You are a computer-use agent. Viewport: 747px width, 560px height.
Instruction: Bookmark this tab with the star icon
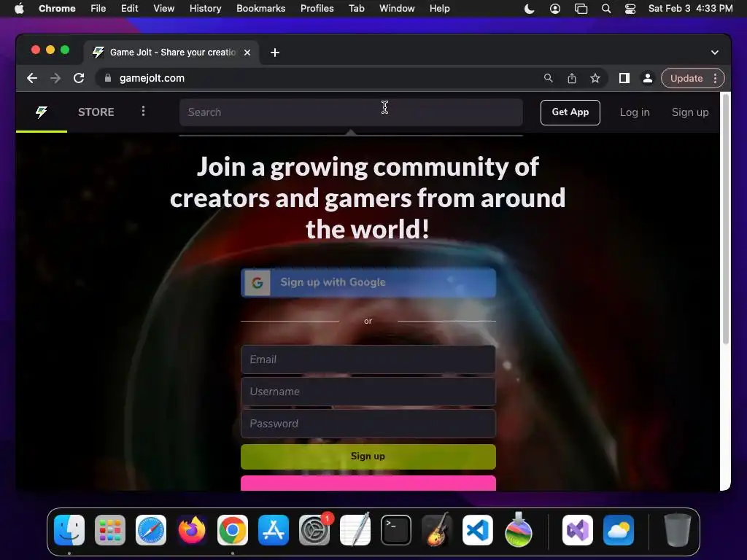coord(595,78)
